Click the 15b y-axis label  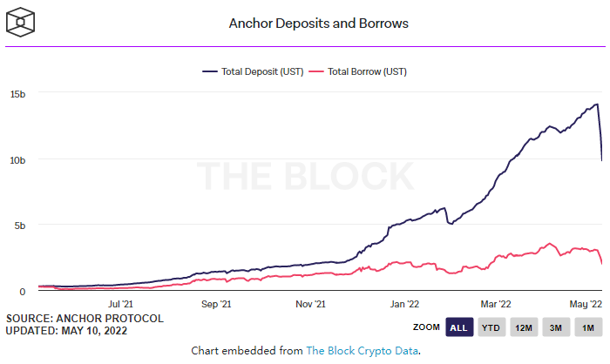tap(17, 94)
